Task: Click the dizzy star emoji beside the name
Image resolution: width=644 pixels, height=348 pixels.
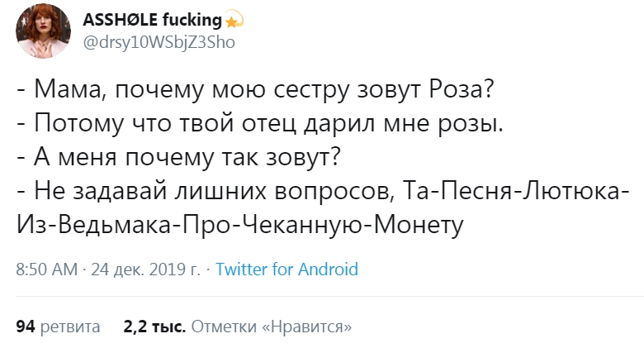Action: tap(234, 19)
